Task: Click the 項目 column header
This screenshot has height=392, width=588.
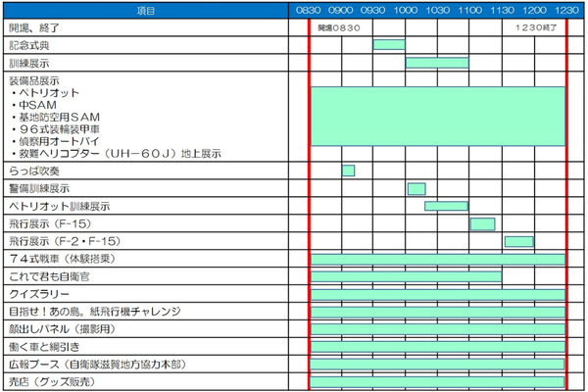Action: point(145,11)
